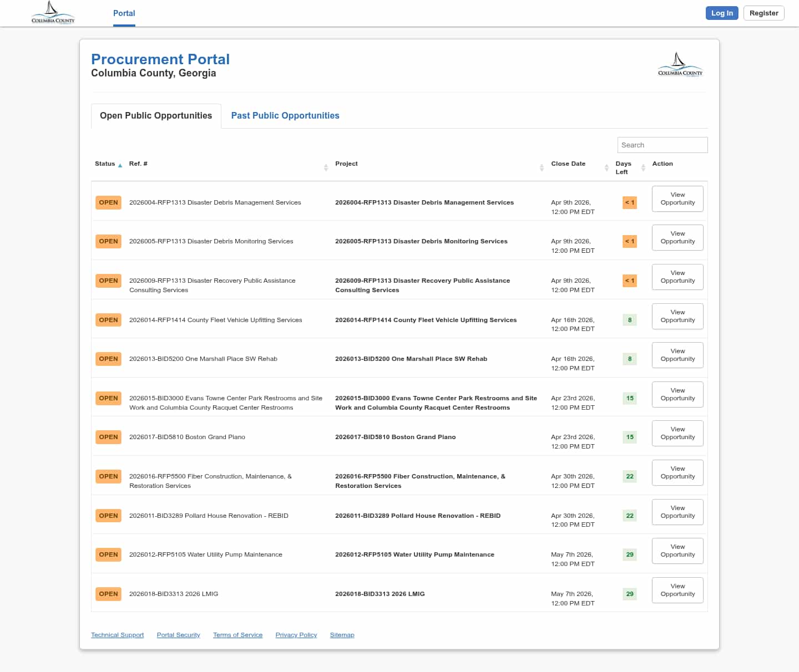Click bold project name County Fleet Vehicle Upfitting

[426, 320]
